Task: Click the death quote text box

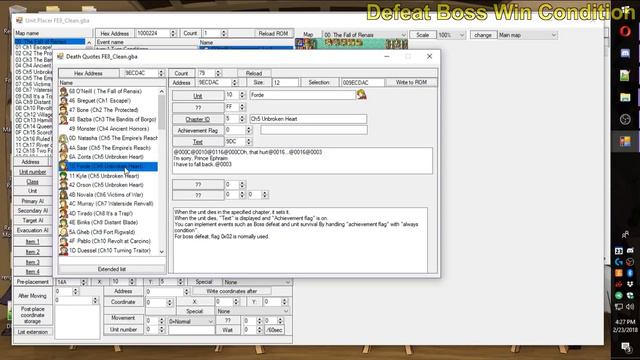Action: [x=302, y=161]
